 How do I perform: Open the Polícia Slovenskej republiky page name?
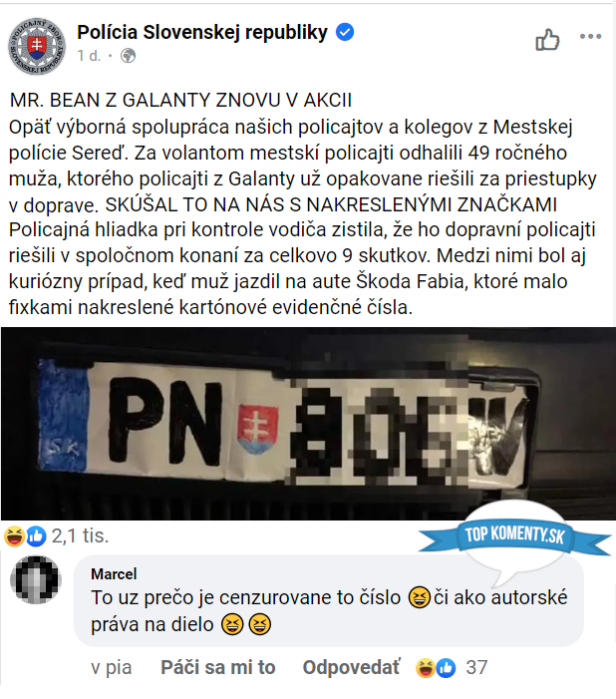[x=202, y=32]
